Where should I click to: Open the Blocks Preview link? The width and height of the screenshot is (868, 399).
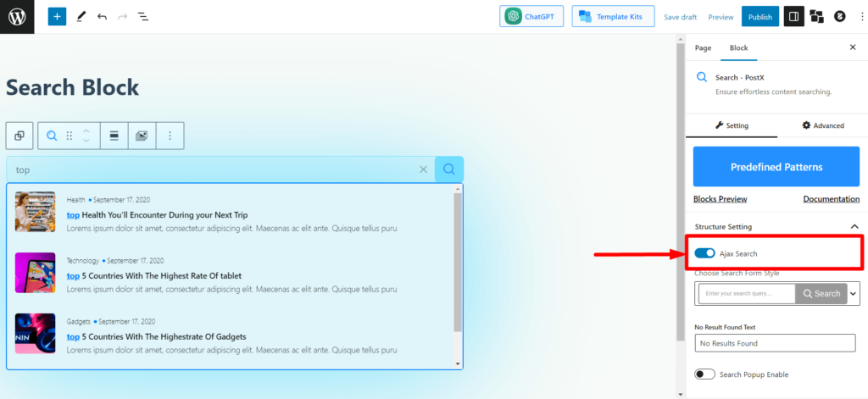click(720, 199)
